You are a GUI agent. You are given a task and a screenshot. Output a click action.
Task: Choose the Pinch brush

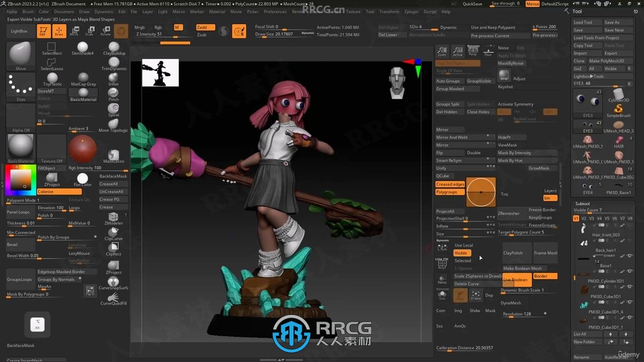tap(114, 95)
